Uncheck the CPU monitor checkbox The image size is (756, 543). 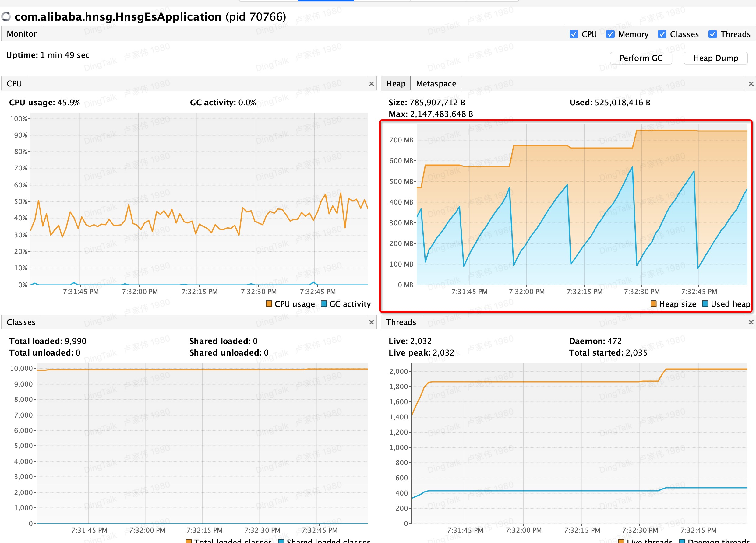coord(574,34)
